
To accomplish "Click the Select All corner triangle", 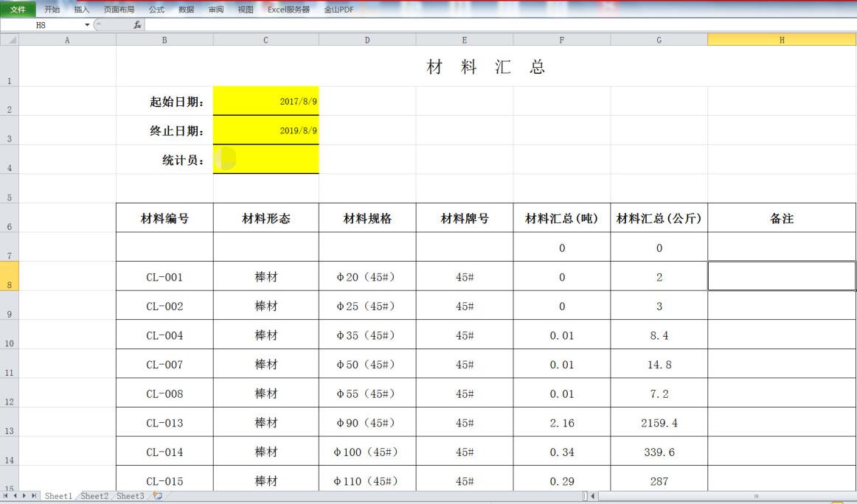I will (9, 40).
